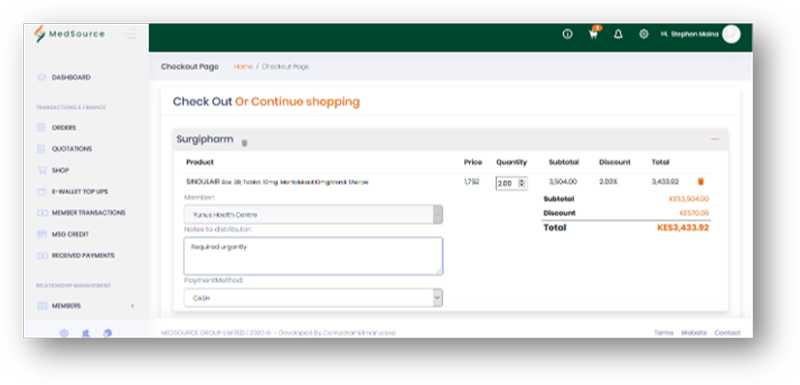Screen dimensions: 800x385
Task: Open the MSG Credit menu item
Action: point(70,234)
